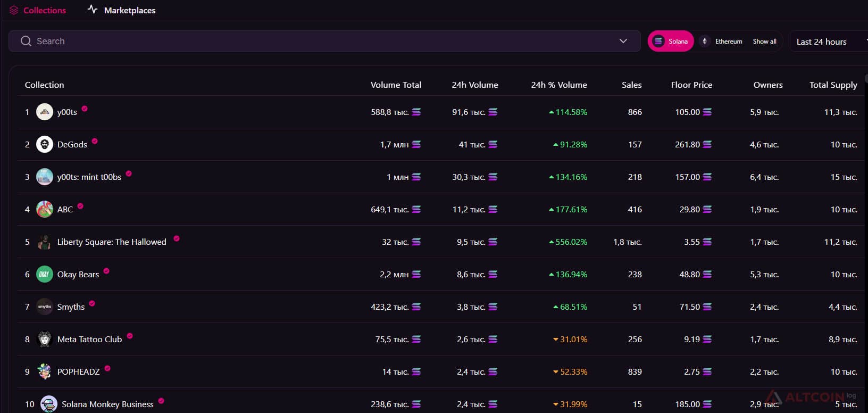Switch to the Marketplaces tab
868x413 pixels.
(122, 10)
